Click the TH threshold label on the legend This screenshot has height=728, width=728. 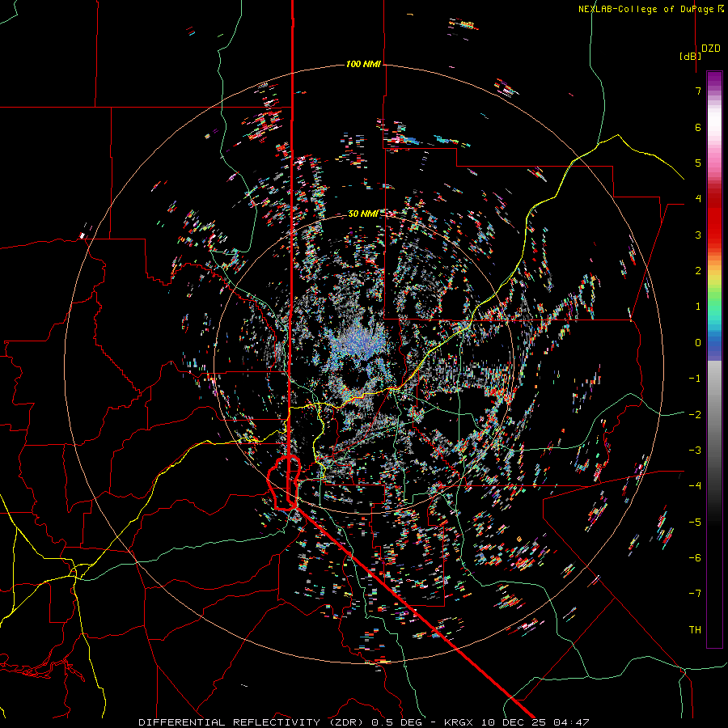coord(695,630)
